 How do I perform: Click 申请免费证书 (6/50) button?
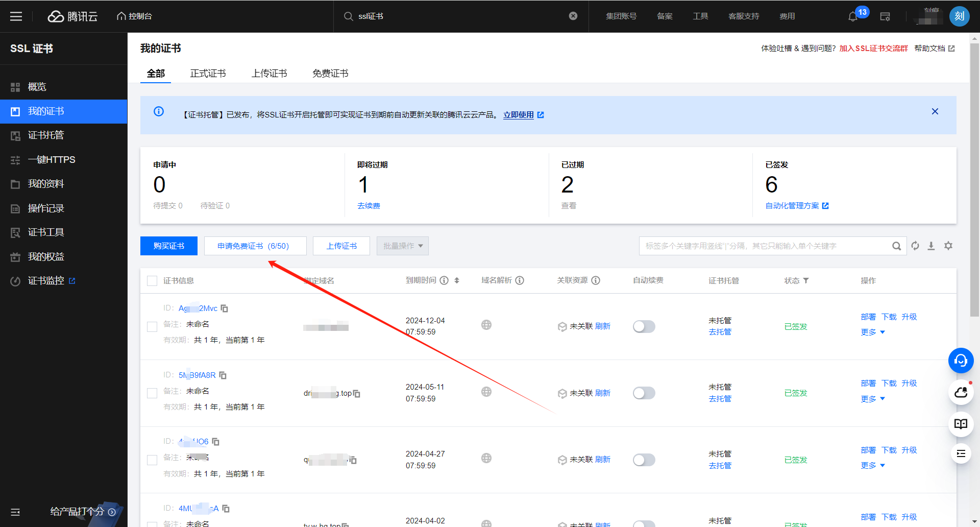point(255,246)
